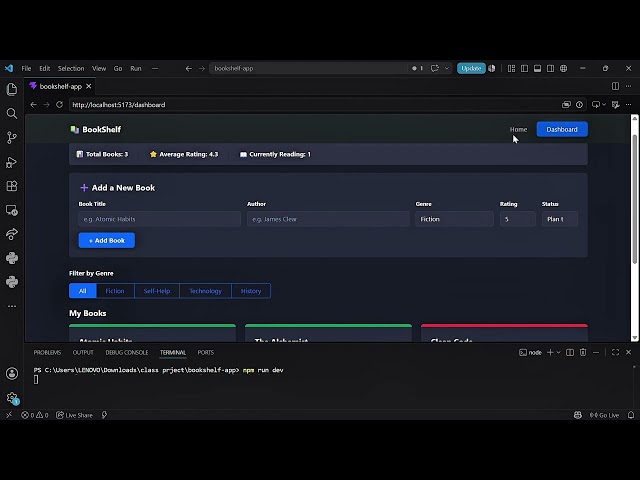Click Live Share in status bar
This screenshot has width=640, height=480.
pyautogui.click(x=74, y=415)
